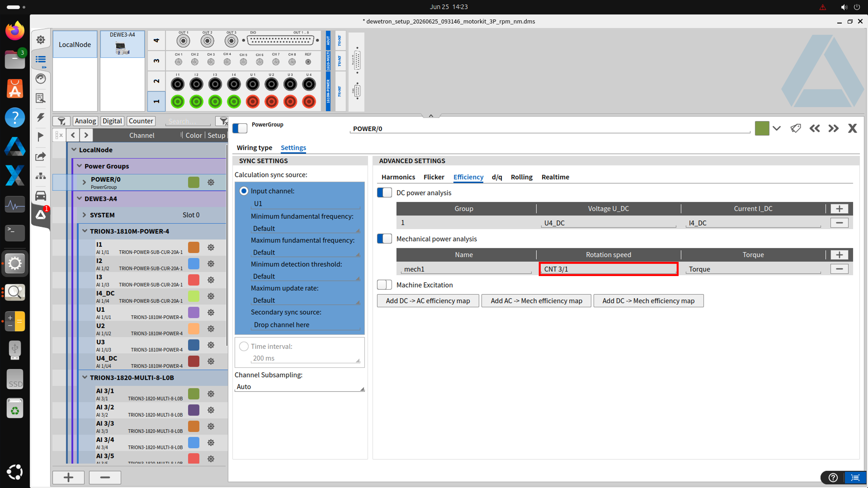Open the gauge measurement screen icon
Viewport: 868px width, 488px height.
40,79
